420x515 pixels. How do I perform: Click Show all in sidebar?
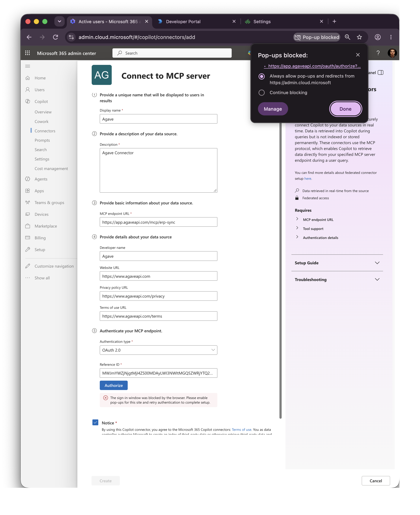(x=42, y=278)
